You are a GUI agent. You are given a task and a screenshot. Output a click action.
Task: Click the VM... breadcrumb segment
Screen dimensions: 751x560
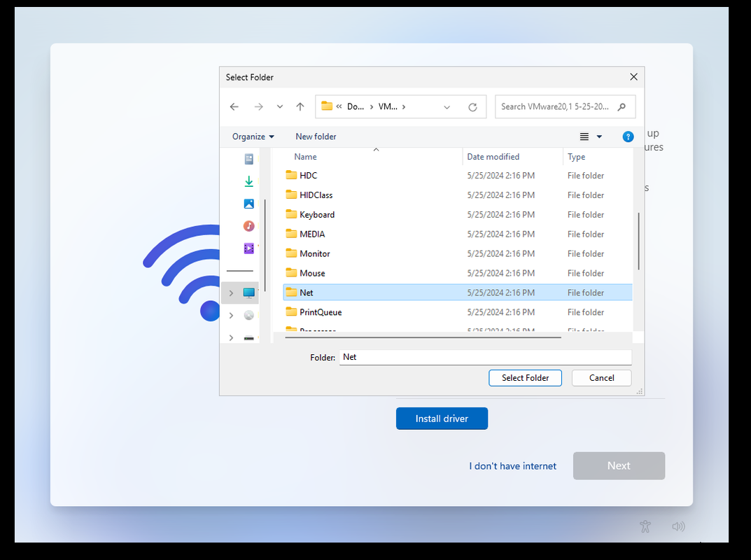(388, 107)
